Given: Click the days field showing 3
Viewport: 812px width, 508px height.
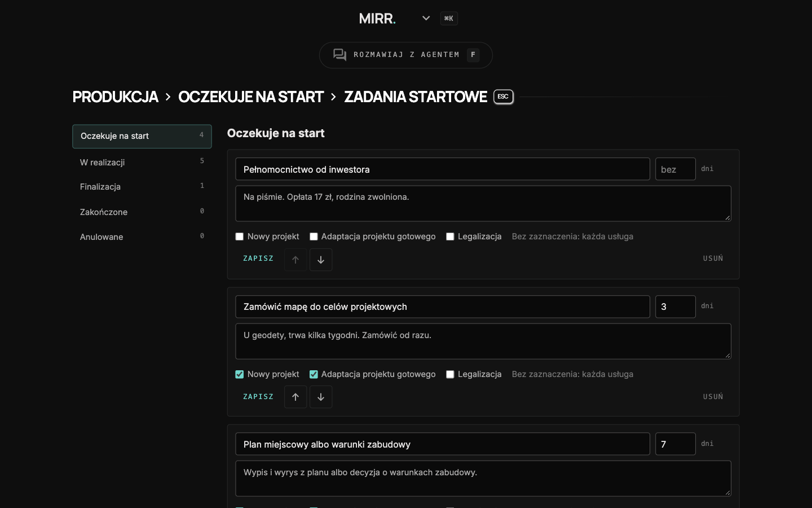Looking at the screenshot, I should (x=676, y=306).
